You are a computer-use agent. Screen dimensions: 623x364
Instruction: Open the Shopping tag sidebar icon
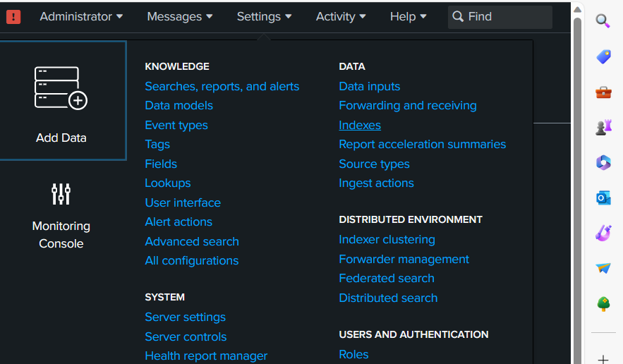(603, 56)
